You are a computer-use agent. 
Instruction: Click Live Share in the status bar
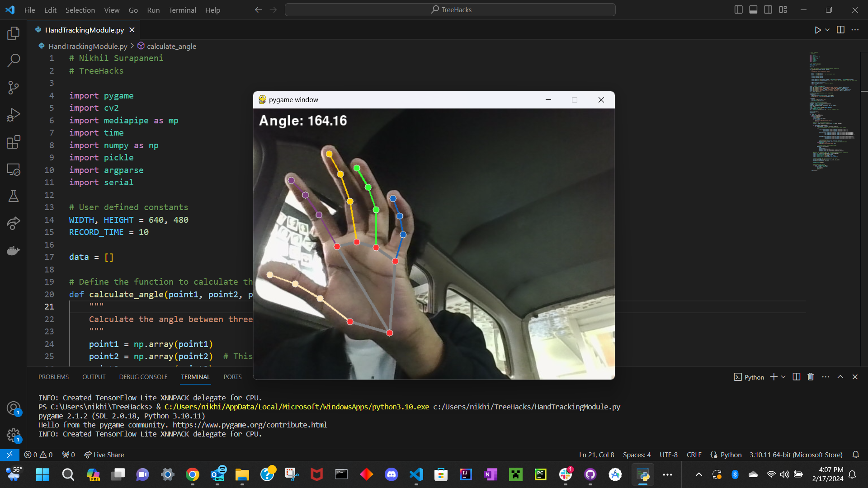coord(104,455)
